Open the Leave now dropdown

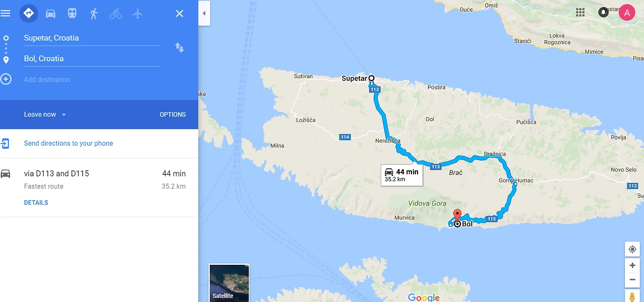pyautogui.click(x=45, y=115)
